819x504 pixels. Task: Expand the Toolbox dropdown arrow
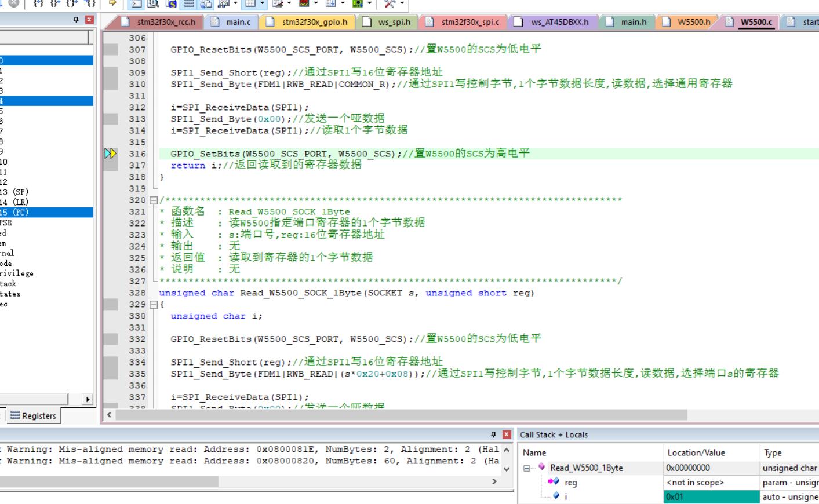coord(401,4)
